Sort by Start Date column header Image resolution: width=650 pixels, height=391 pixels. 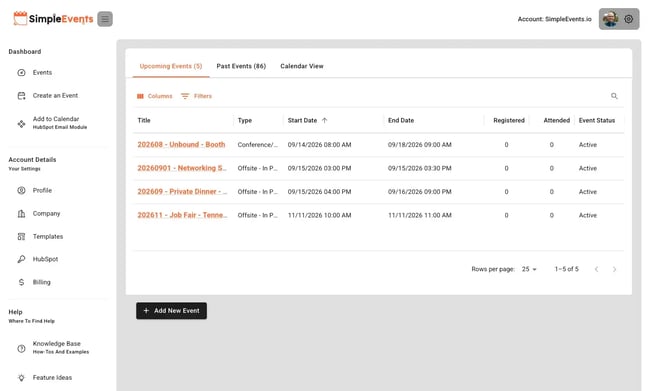302,120
